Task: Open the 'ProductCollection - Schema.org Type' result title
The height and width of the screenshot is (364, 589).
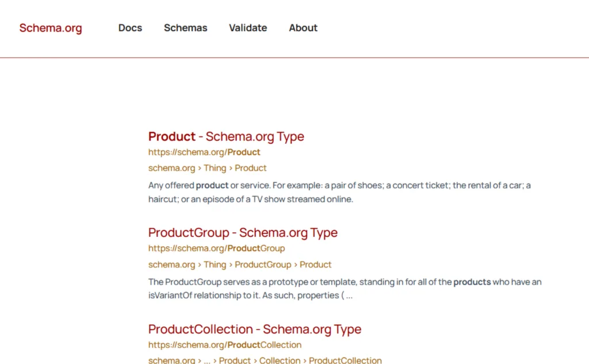Action: tap(255, 329)
